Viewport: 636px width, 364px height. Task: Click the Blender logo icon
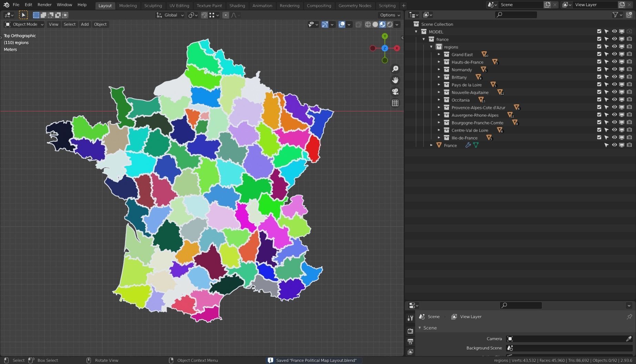pyautogui.click(x=6, y=5)
